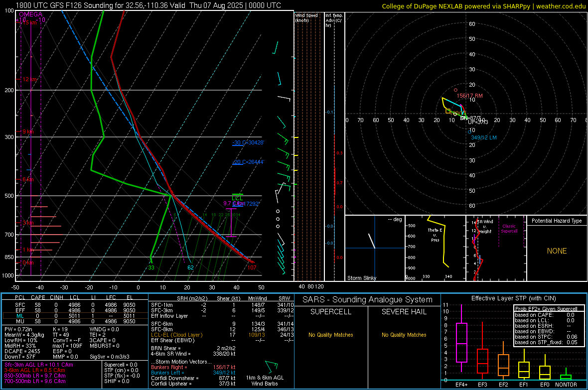
Task: Select the OMEGA label on the skew-T
Action: pos(31,14)
